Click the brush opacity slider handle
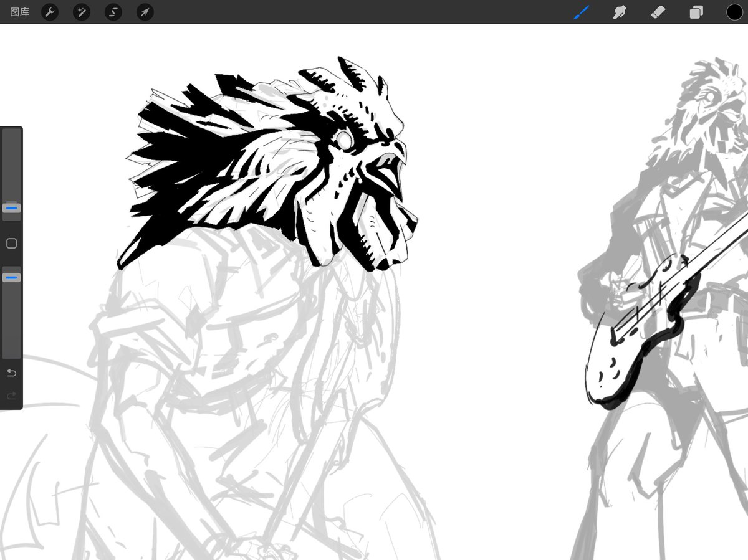Image resolution: width=748 pixels, height=560 pixels. (12, 277)
